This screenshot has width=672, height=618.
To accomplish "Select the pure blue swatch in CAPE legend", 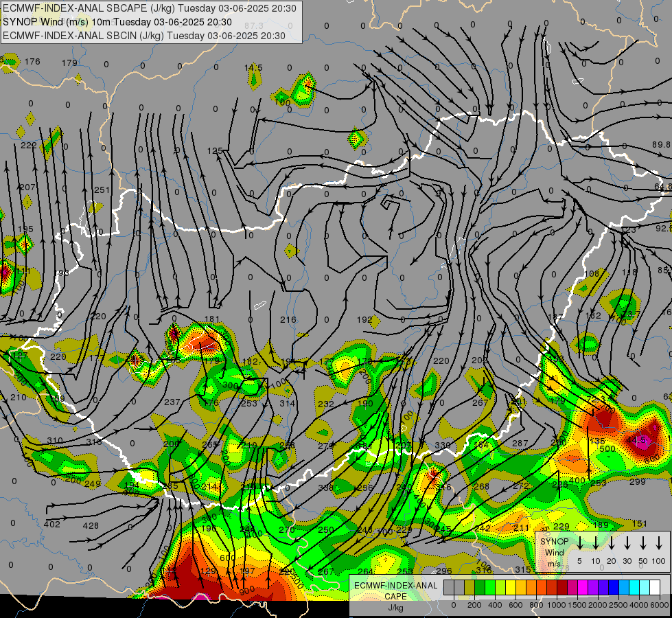I will (613, 588).
